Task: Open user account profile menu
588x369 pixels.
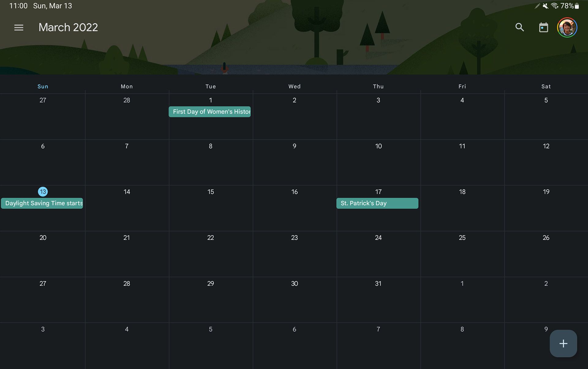Action: 567,27
